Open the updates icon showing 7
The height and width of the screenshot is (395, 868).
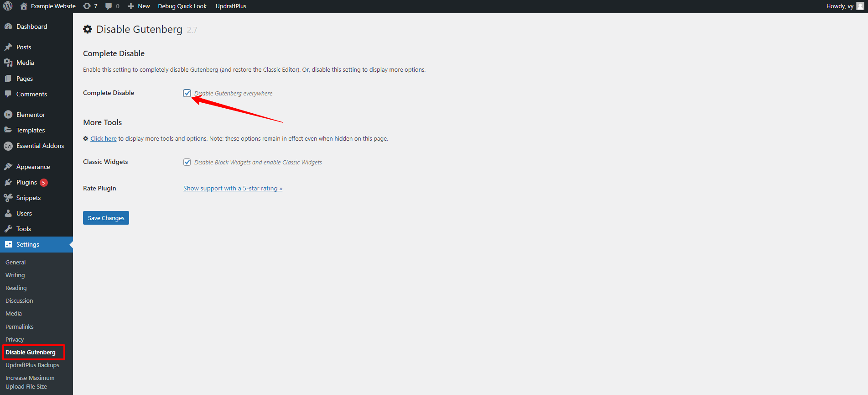click(x=87, y=6)
